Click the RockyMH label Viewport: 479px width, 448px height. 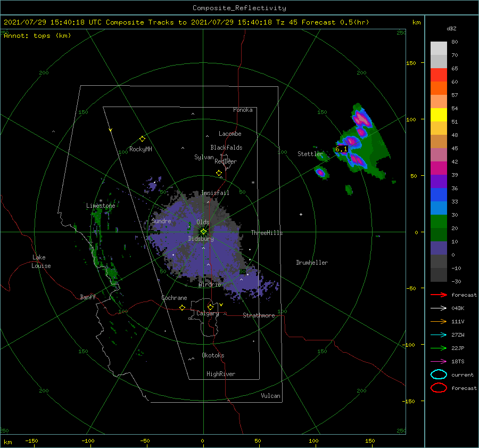[x=141, y=149]
